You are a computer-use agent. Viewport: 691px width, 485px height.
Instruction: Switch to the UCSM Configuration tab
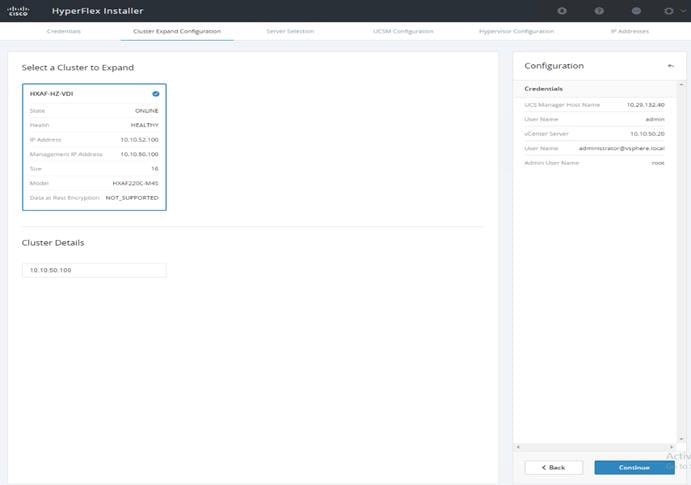(403, 31)
